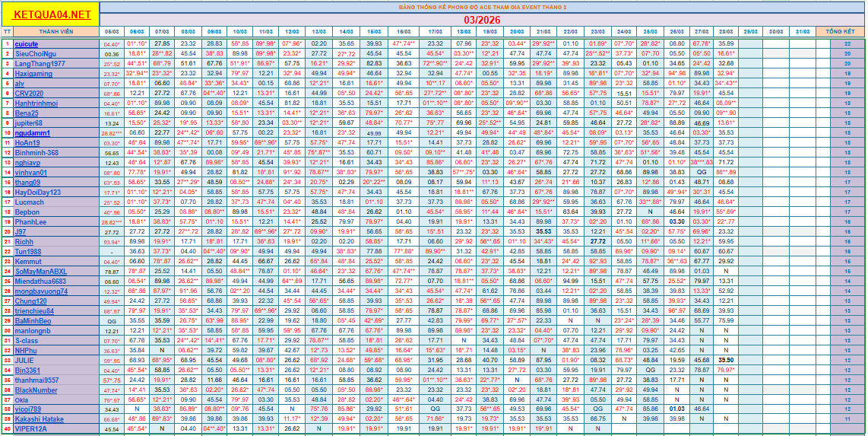
Task: Select bold 01.03 in vicoi789 row
Action: click(676, 410)
